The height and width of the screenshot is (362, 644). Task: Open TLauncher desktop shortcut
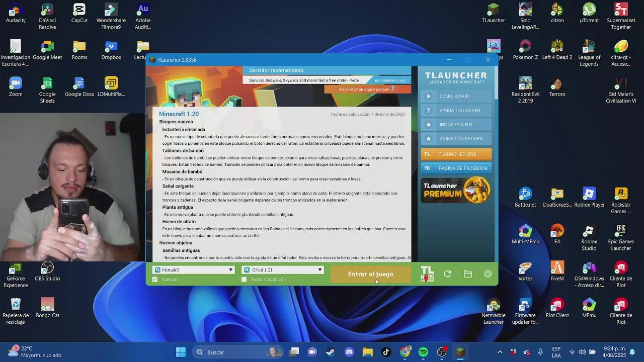click(493, 14)
